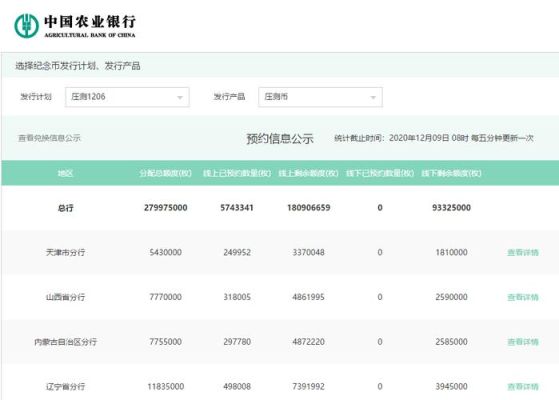The width and height of the screenshot is (559, 400).
Task: Select the 总行 summary row
Action: point(280,208)
